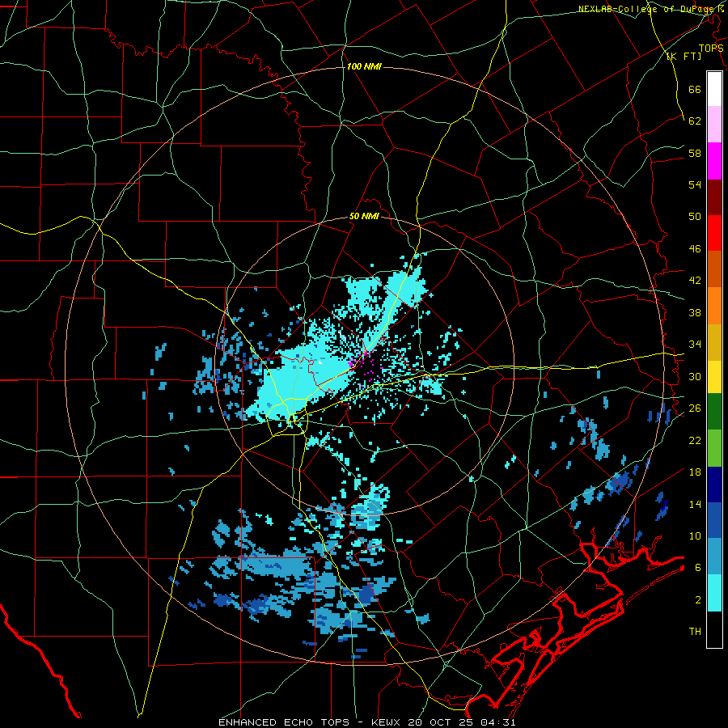This screenshot has height=728, width=728.
Task: Pick the light orange legend swatch
Action: pos(714,306)
